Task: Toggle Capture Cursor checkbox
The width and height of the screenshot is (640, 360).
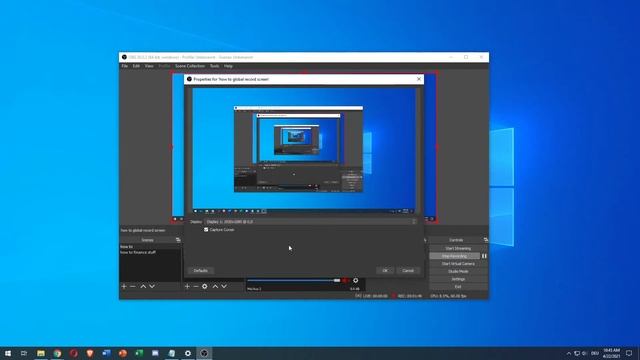Action: click(206, 230)
